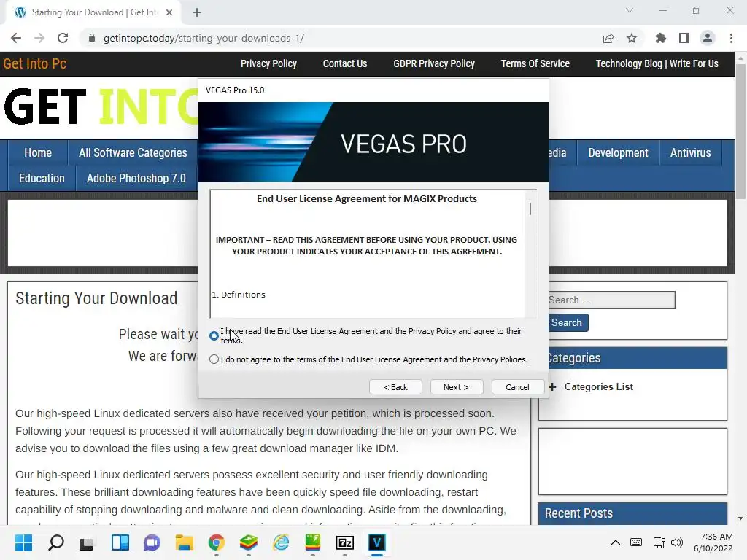Open Windows taskbar search
Image resolution: width=747 pixels, height=560 pixels.
55,542
